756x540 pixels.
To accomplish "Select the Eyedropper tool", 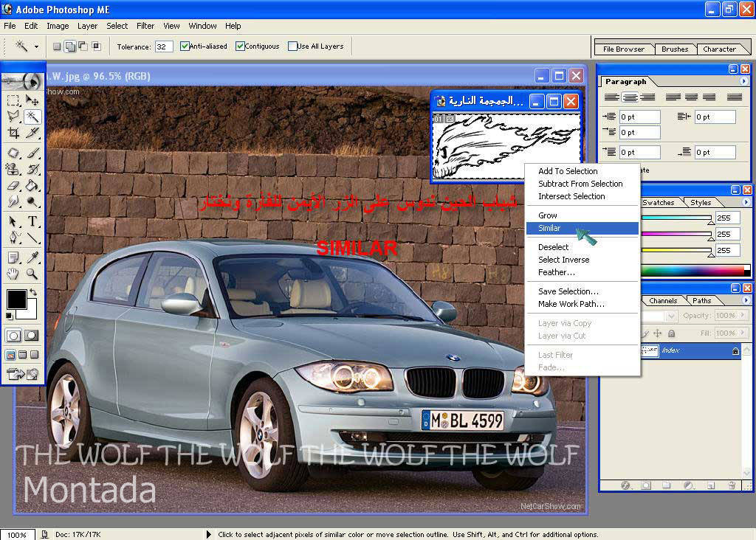I will [32, 257].
